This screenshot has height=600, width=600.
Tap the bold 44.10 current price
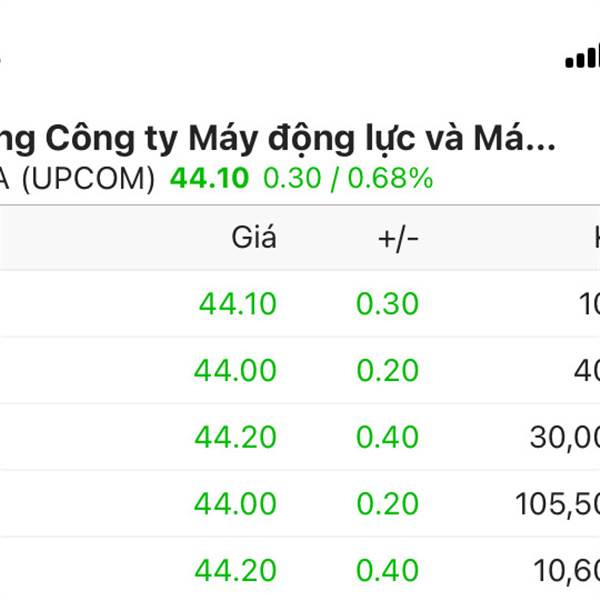click(x=209, y=178)
